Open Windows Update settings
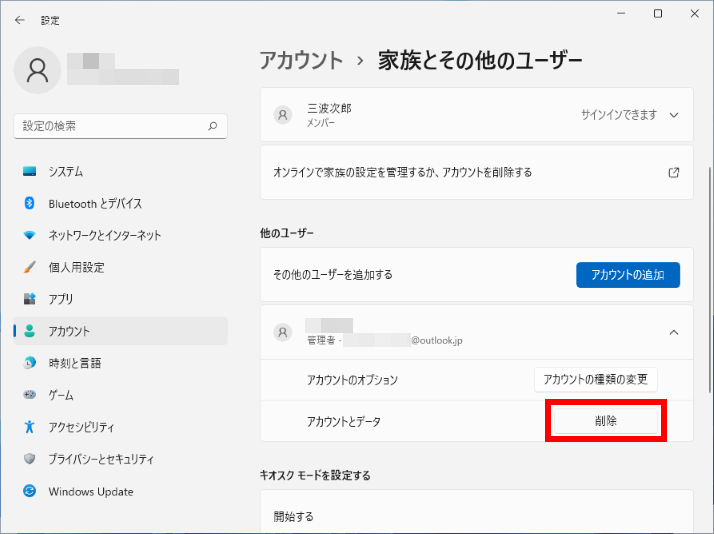Viewport: 714px width, 534px height. [121, 491]
